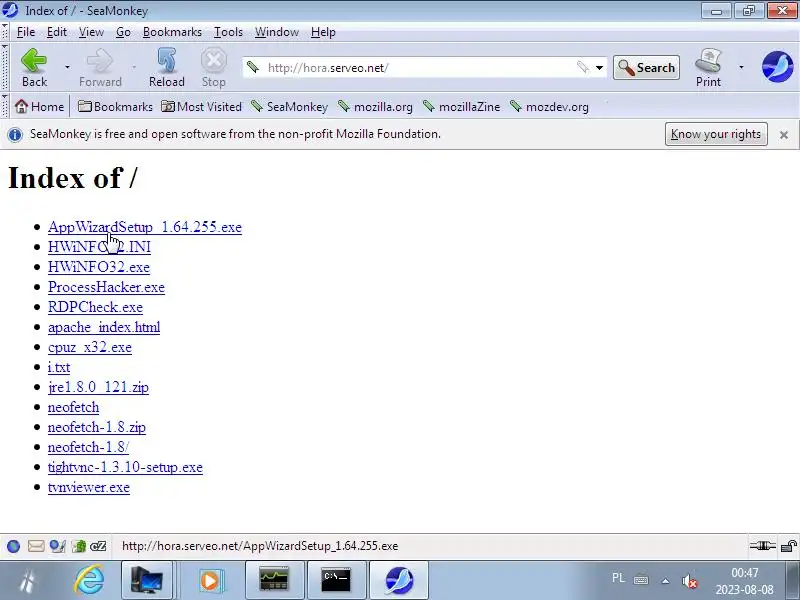Screen dimensions: 800x600
Task: Click the PL language indicator
Action: click(x=618, y=578)
